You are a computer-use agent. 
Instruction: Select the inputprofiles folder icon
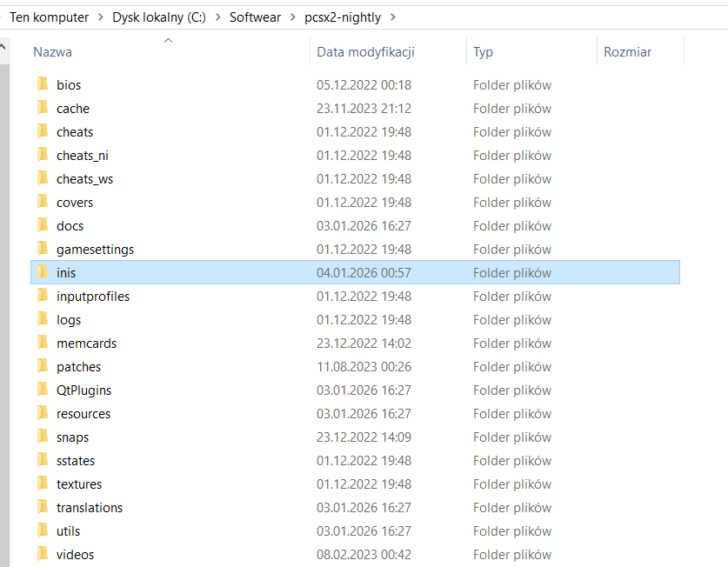pyautogui.click(x=43, y=296)
